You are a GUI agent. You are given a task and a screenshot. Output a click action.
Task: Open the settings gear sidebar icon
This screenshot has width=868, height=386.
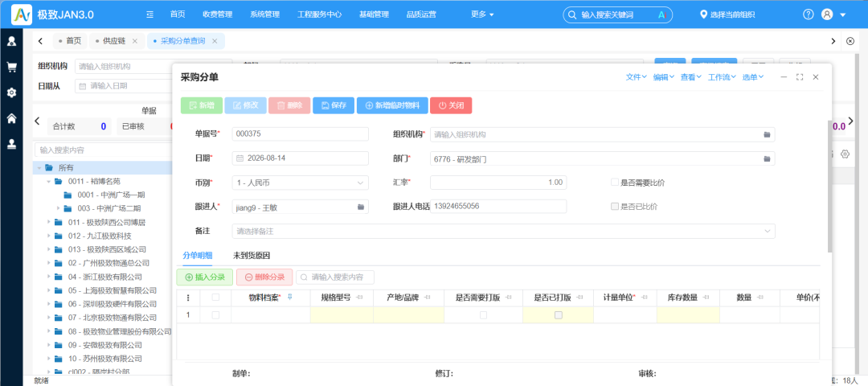coord(11,92)
